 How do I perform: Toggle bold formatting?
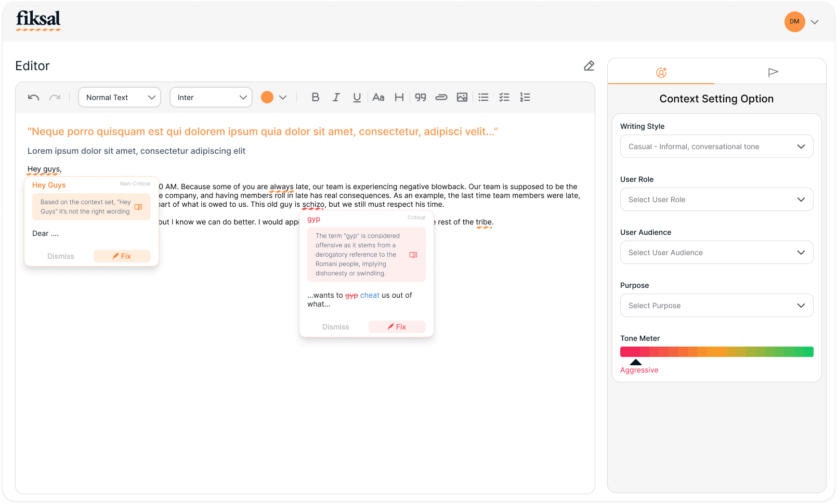(x=316, y=97)
